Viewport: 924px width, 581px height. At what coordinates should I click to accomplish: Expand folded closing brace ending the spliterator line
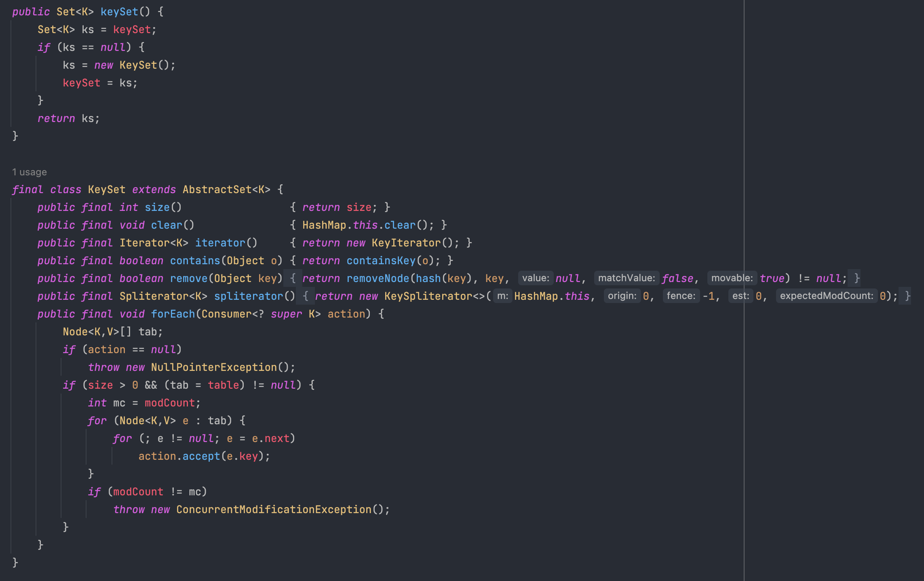click(907, 296)
